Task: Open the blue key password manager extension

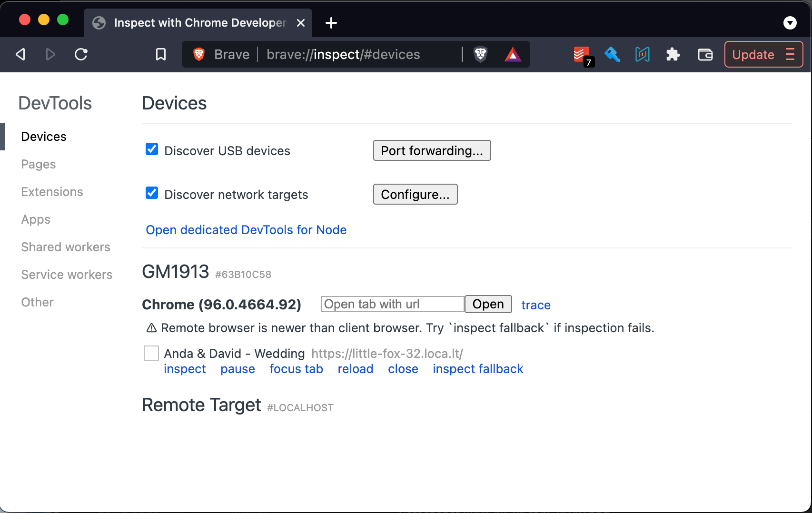Action: tap(612, 54)
